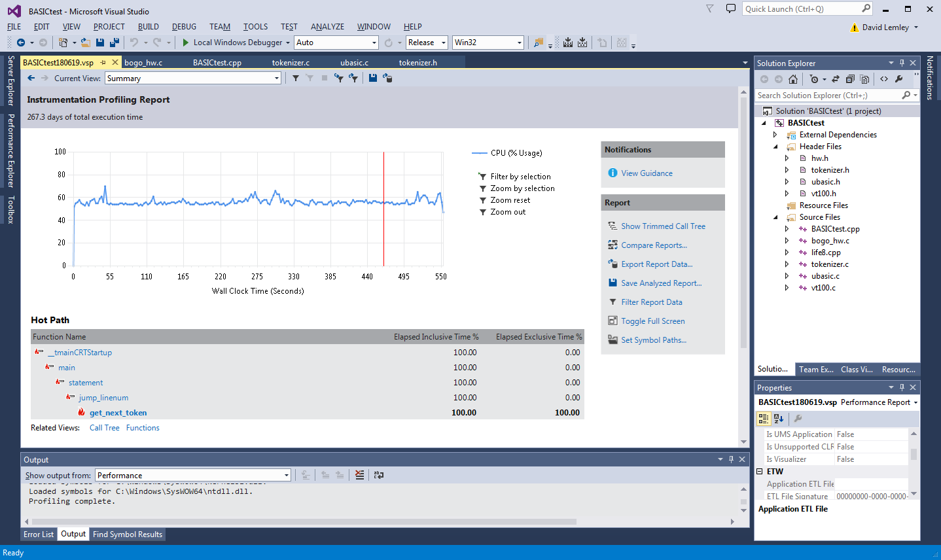
Task: Click the report vertical scrollbar thumb
Action: point(743,222)
